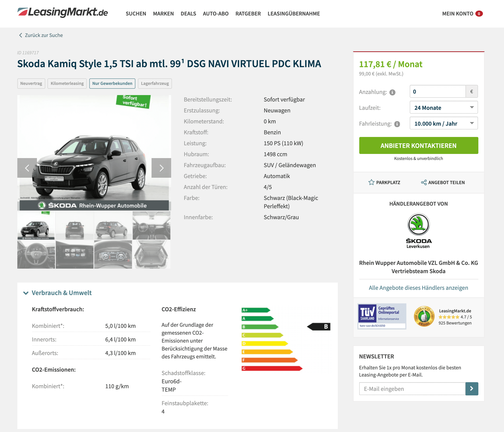This screenshot has height=432, width=504.
Task: Click the LeasingMarkt.de logo
Action: (63, 12)
